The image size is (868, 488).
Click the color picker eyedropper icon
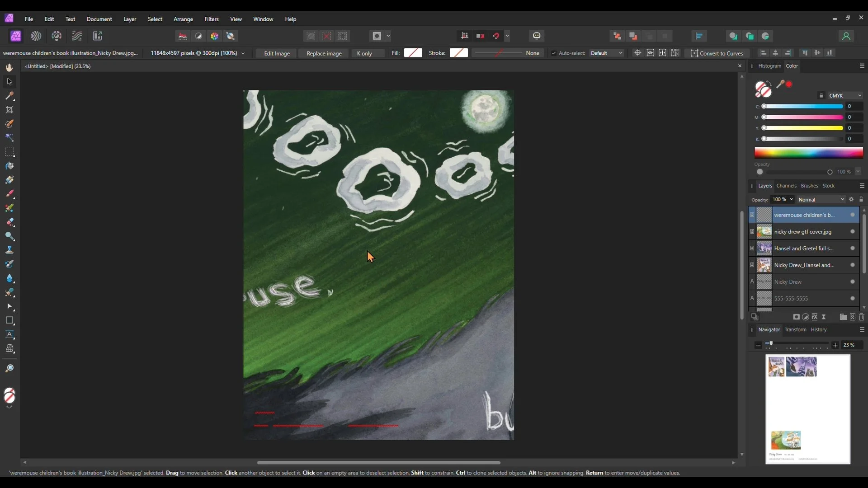pyautogui.click(x=780, y=84)
